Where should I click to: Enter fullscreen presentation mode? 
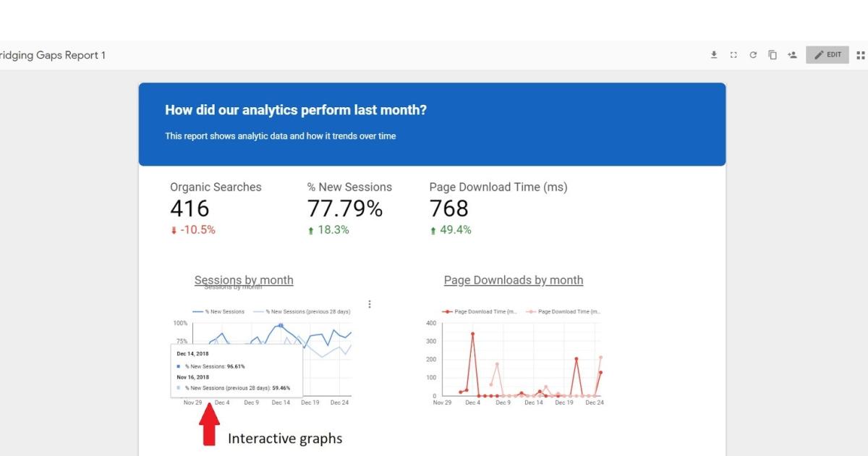733,55
